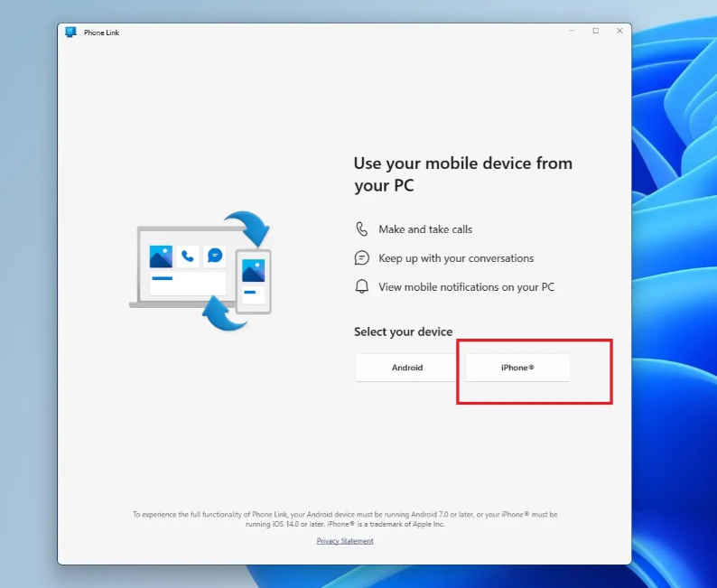This screenshot has height=588, width=717.
Task: Choose the iPhone device button
Action: point(517,367)
